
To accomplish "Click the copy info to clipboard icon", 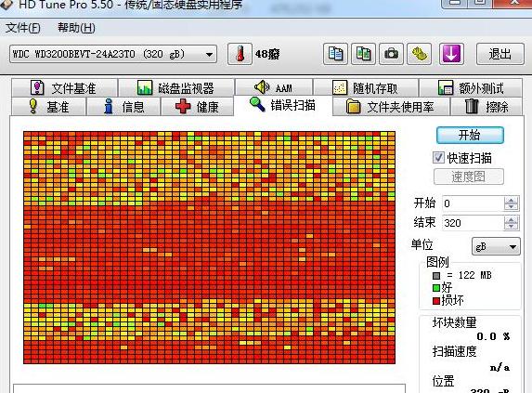I will tap(335, 54).
